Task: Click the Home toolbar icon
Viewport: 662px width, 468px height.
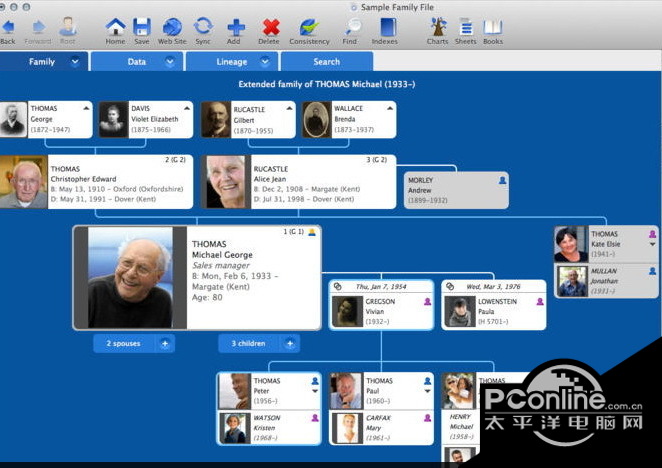Action: [x=115, y=27]
